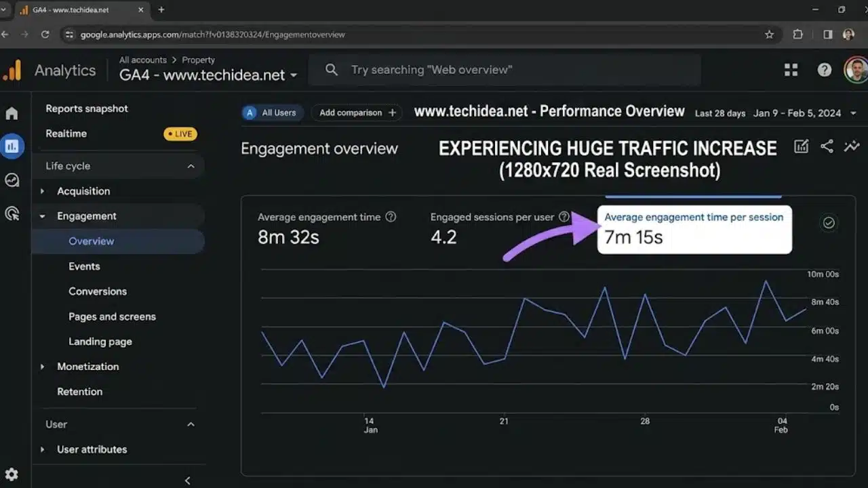Open the Help question mark icon

point(825,70)
